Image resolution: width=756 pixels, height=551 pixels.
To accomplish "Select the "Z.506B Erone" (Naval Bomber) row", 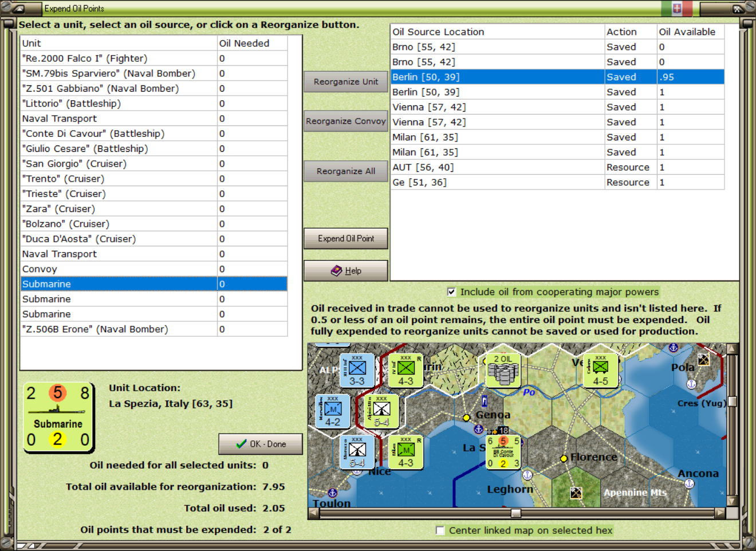I will (x=153, y=329).
